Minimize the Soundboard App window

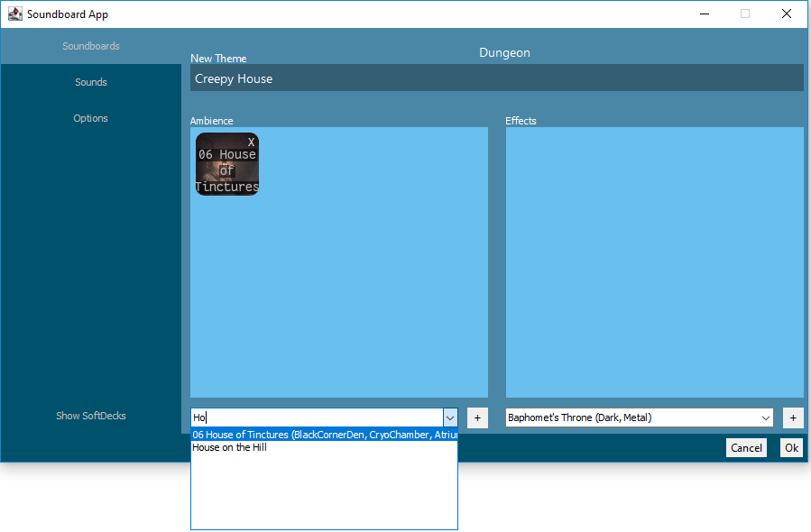point(704,14)
